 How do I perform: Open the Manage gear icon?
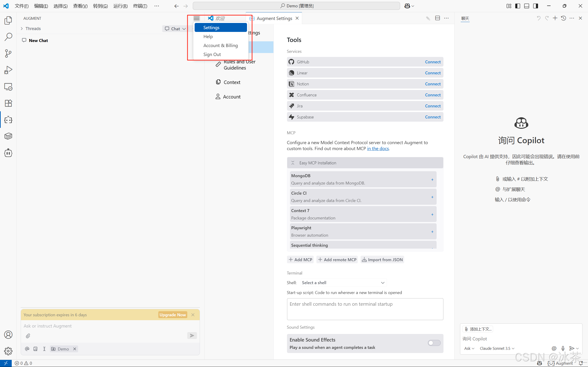(8, 351)
